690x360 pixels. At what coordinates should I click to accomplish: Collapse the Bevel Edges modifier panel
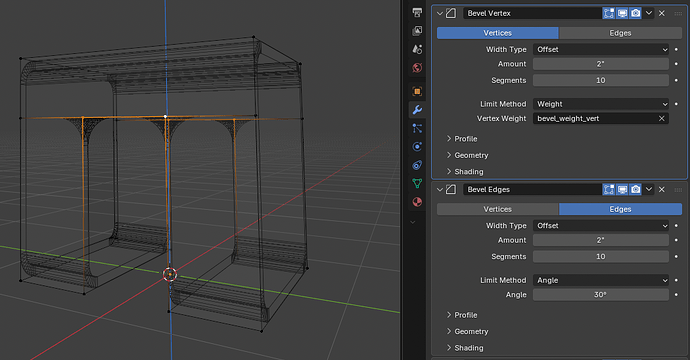(x=440, y=190)
